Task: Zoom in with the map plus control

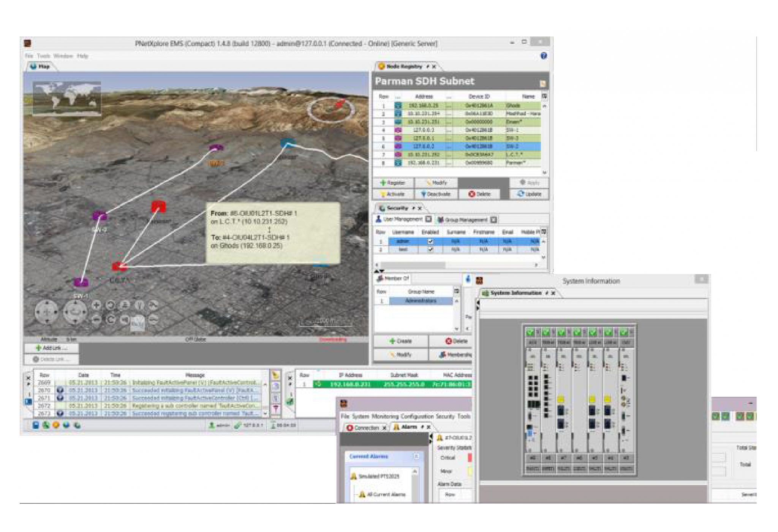Action: pyautogui.click(x=96, y=305)
